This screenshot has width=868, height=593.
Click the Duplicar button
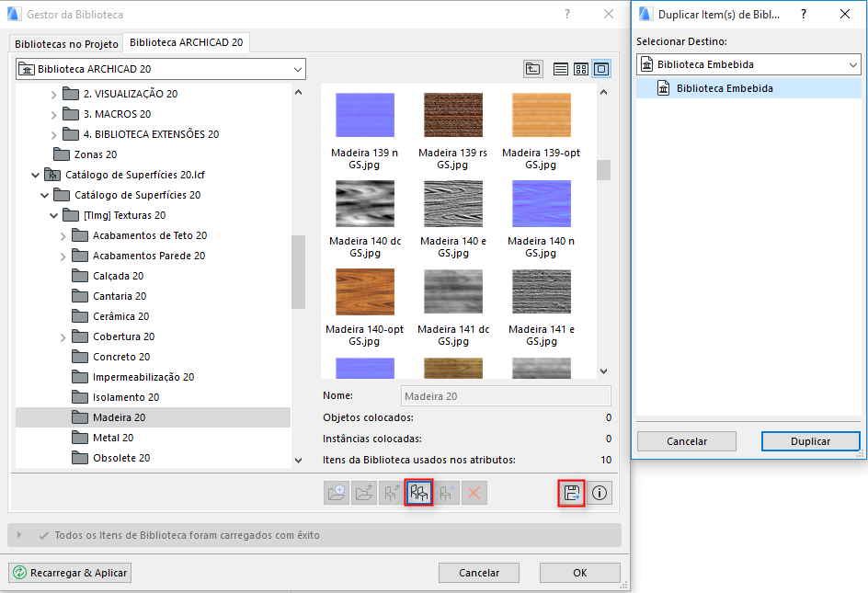click(810, 441)
